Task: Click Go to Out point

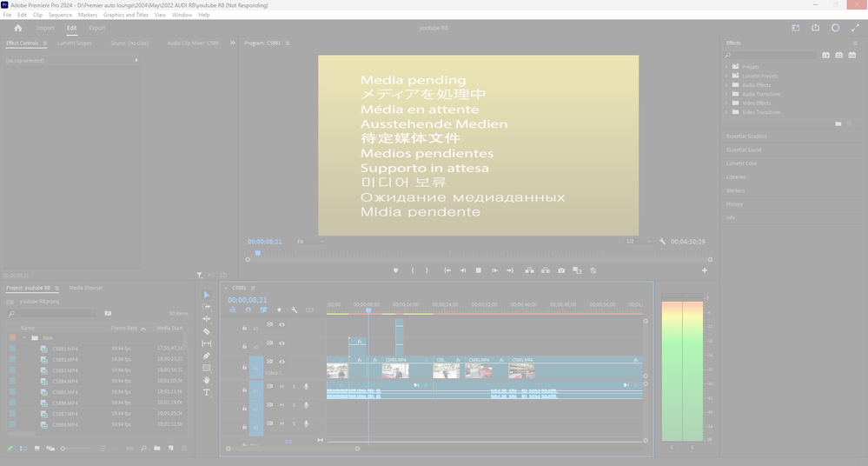Action: click(x=510, y=270)
